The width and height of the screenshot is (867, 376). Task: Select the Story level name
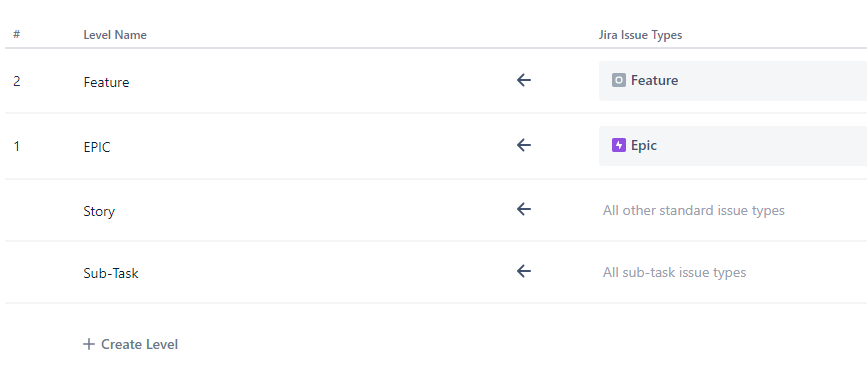tap(99, 211)
